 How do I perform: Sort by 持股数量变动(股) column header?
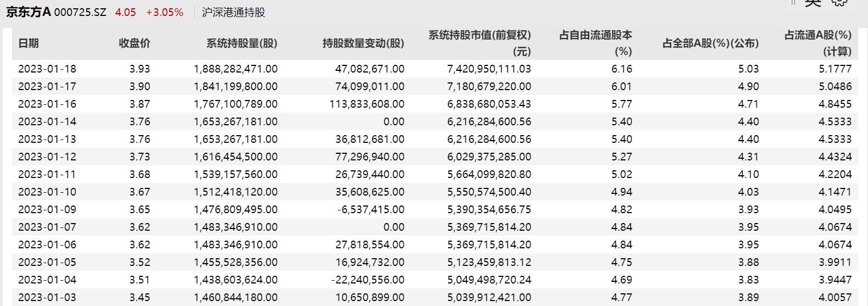point(363,43)
